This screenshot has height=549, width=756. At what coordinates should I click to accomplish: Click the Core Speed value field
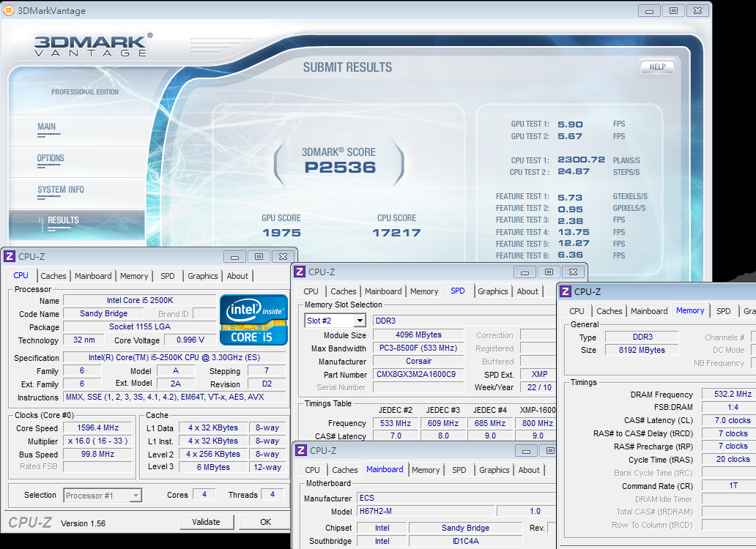97,428
